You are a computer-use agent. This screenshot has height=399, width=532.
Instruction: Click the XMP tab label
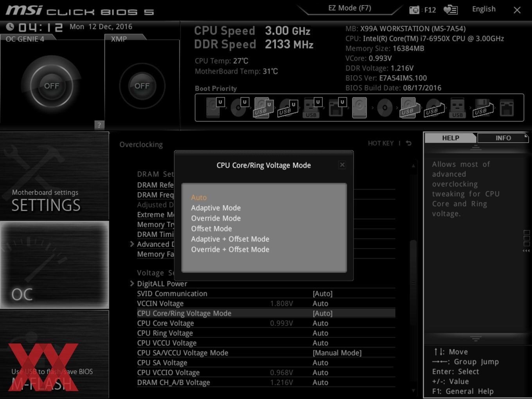pos(119,39)
